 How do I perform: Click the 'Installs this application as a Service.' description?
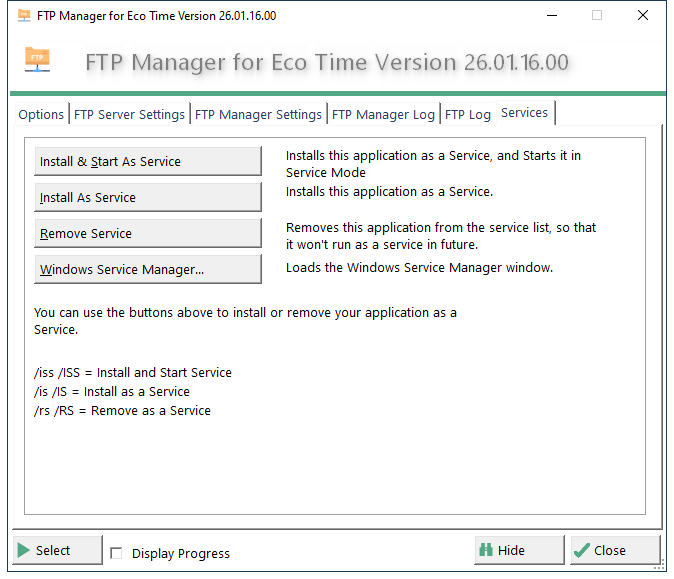pos(389,191)
